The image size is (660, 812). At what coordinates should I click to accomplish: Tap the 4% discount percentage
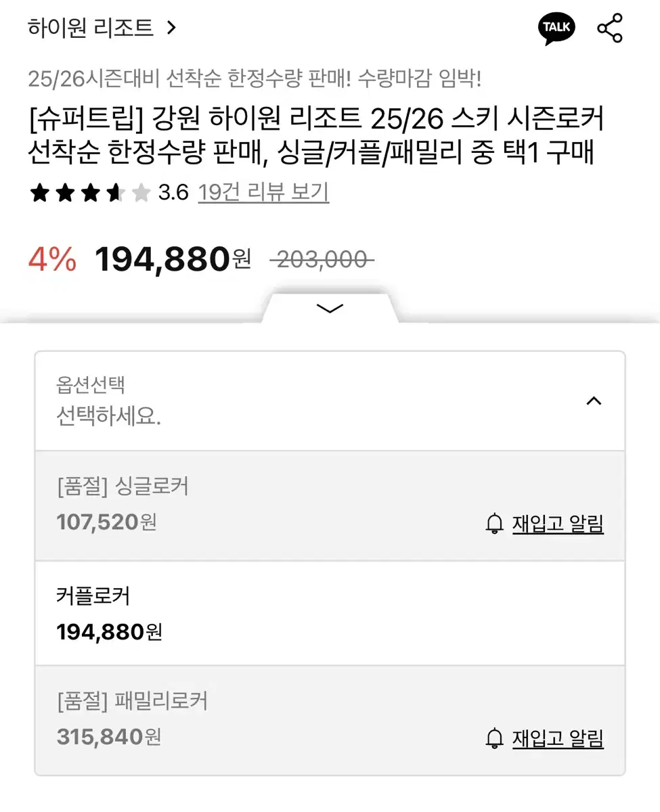(x=52, y=260)
